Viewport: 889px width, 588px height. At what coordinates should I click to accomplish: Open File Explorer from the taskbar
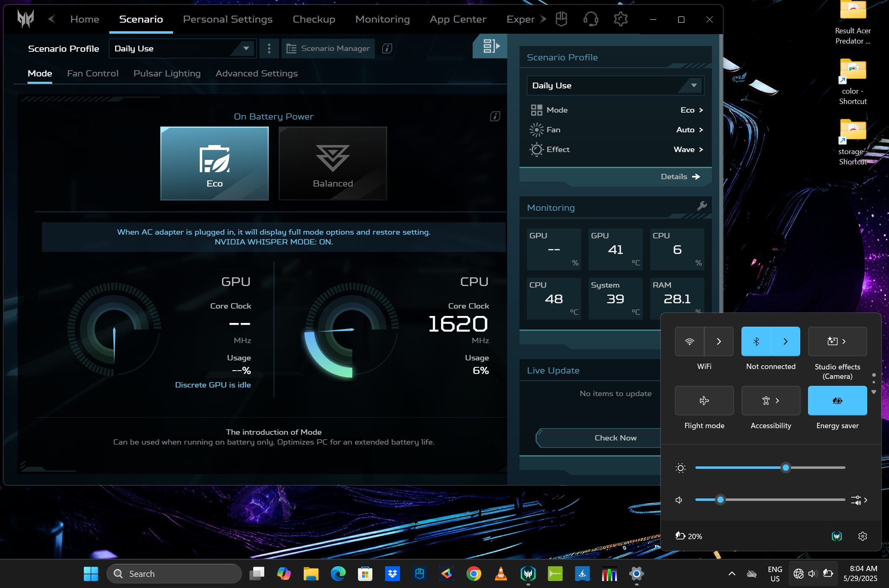tap(311, 574)
